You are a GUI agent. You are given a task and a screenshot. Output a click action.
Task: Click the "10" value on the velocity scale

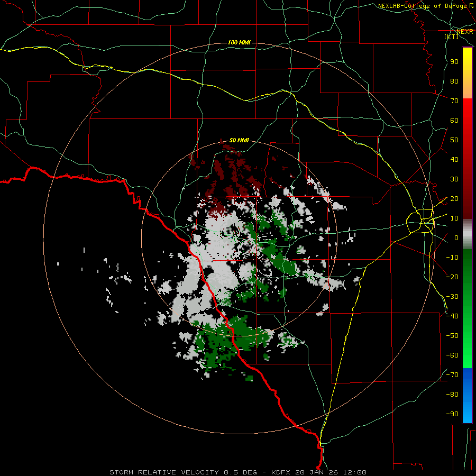point(454,218)
